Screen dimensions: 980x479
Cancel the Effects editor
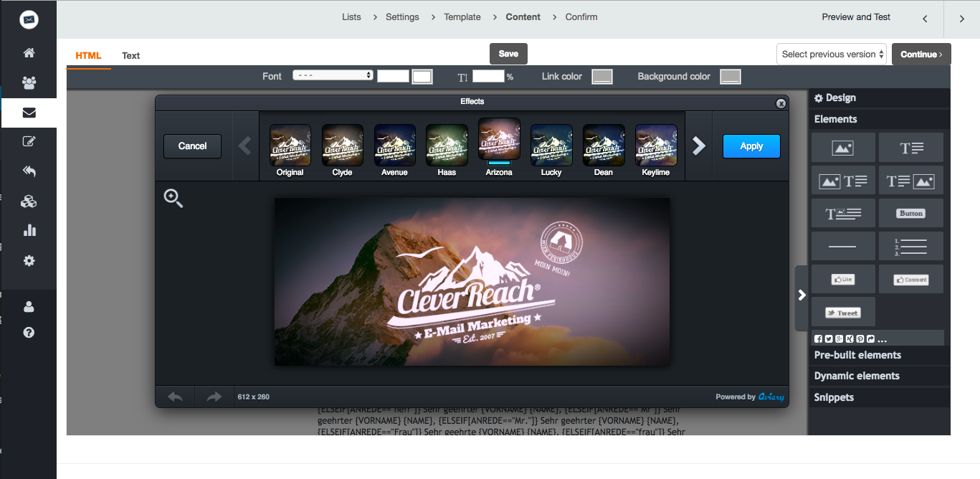pyautogui.click(x=192, y=146)
